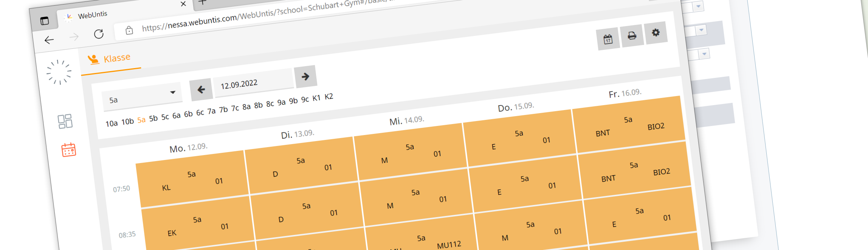Switch to class 7b timetable
The height and width of the screenshot is (250, 868).
coord(223,109)
